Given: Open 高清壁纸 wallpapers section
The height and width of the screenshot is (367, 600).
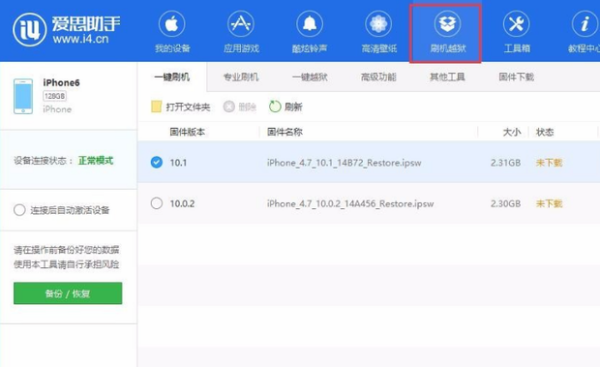Looking at the screenshot, I should 379,32.
